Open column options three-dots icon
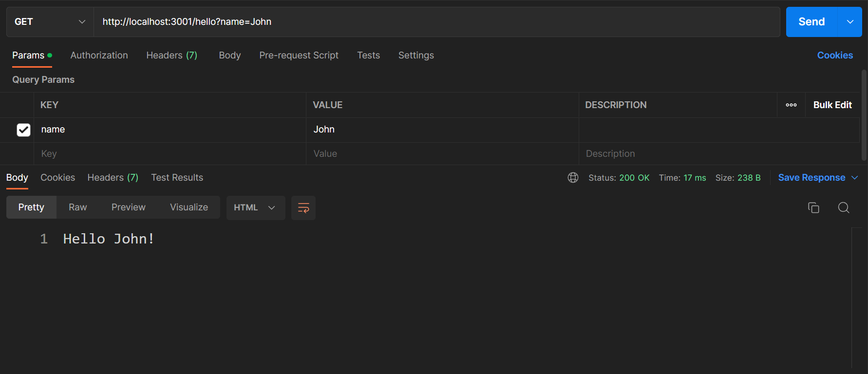The width and height of the screenshot is (868, 374). point(791,105)
